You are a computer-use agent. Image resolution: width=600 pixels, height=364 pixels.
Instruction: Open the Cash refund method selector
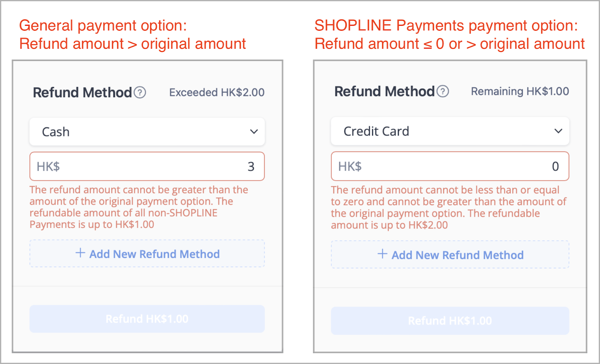[x=147, y=132]
